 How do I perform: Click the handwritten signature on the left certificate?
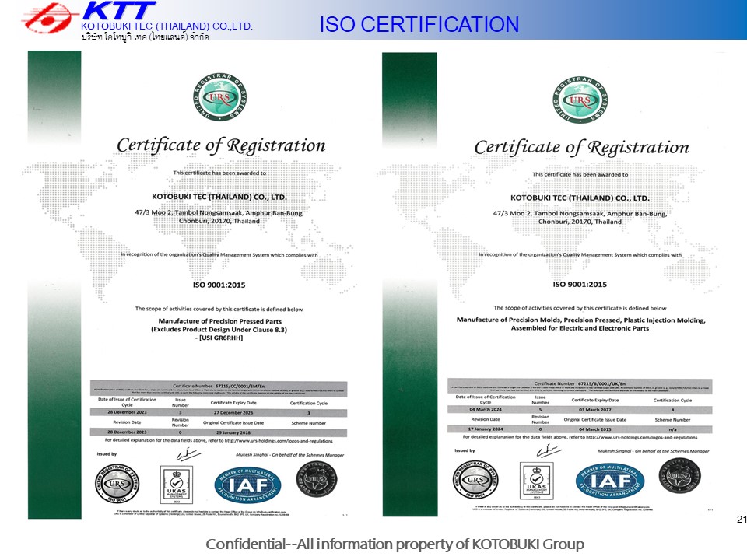point(188,454)
